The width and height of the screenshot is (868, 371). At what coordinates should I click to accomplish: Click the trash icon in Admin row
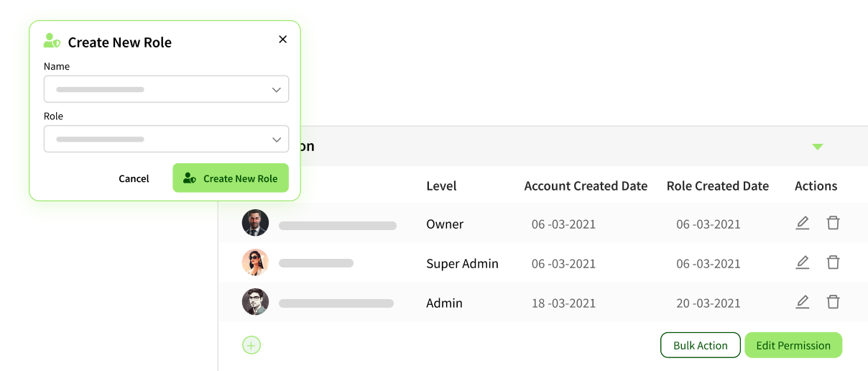pyautogui.click(x=833, y=302)
